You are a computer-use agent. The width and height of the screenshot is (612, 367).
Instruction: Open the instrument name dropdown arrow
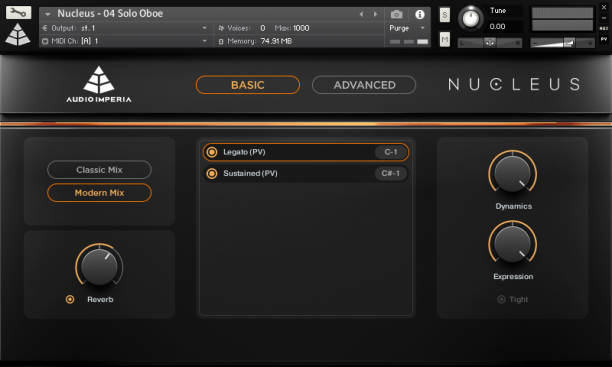pos(48,14)
